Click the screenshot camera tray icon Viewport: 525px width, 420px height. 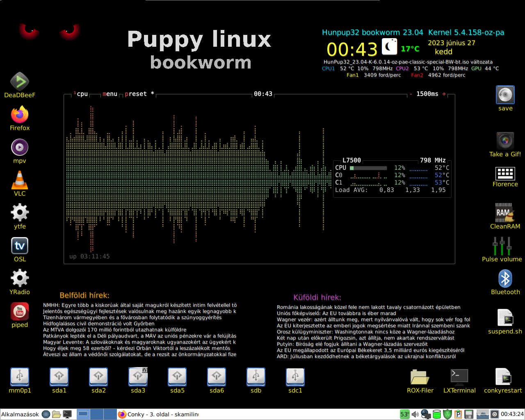click(x=495, y=414)
